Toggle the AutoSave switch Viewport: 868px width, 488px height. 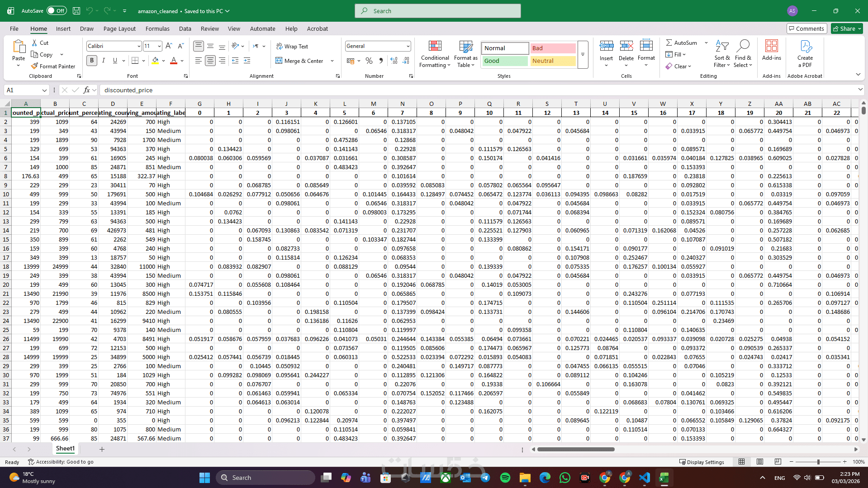pyautogui.click(x=57, y=11)
